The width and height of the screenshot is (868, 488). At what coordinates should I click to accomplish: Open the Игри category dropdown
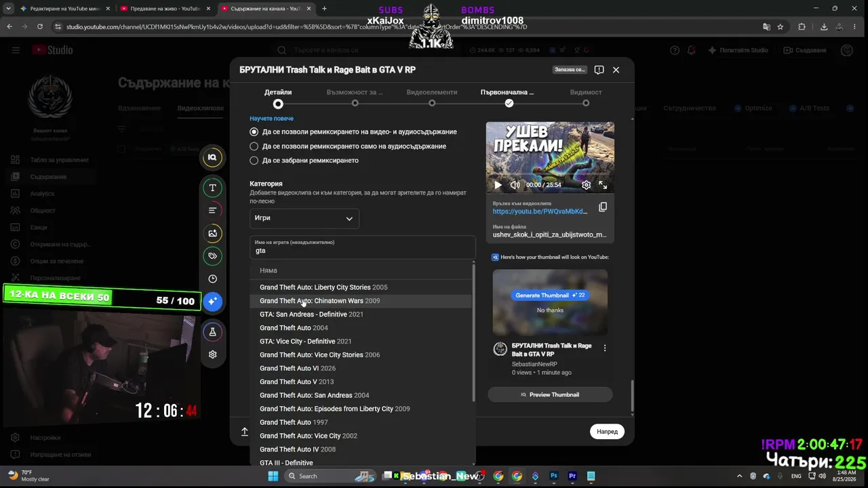(304, 218)
